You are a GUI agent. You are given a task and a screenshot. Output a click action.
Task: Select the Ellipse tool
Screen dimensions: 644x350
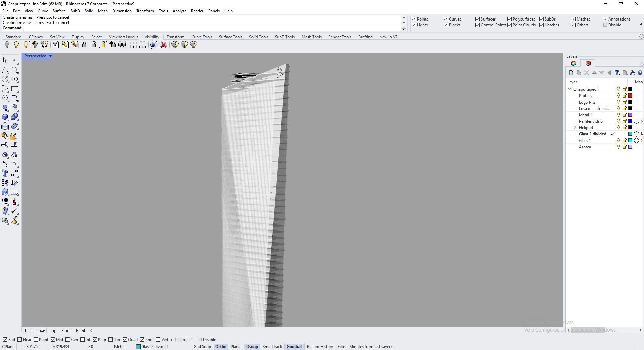[14, 79]
